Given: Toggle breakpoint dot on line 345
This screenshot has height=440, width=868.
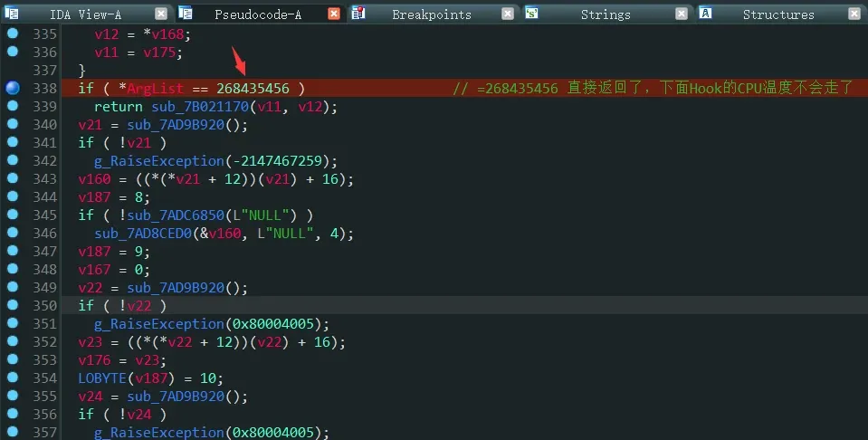Looking at the screenshot, I should (12, 215).
